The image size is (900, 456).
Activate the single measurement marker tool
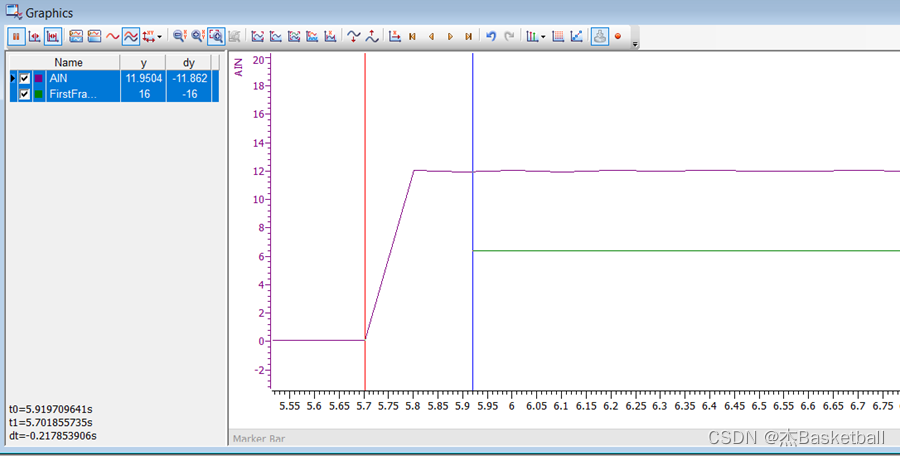34,36
